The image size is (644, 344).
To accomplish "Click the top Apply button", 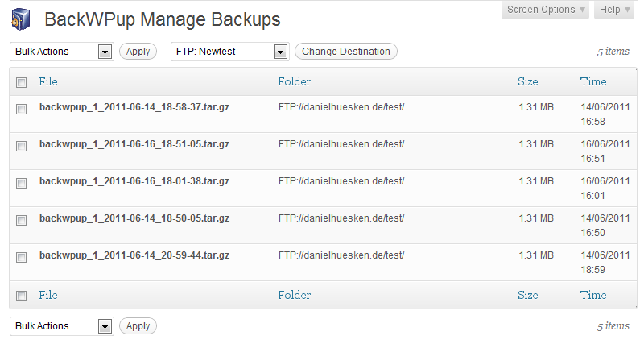I will tap(138, 52).
